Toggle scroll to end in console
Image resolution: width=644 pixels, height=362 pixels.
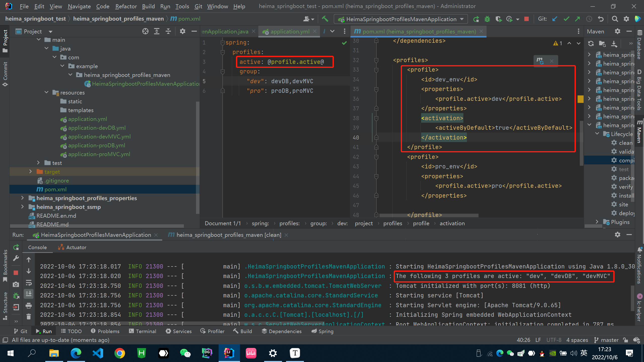point(29,294)
